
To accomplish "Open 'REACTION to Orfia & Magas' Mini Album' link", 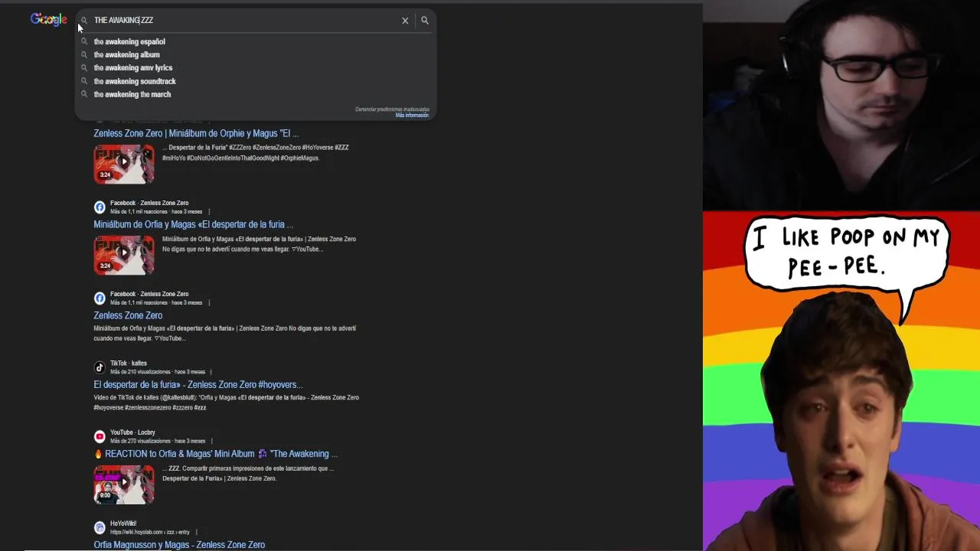I will tap(215, 454).
